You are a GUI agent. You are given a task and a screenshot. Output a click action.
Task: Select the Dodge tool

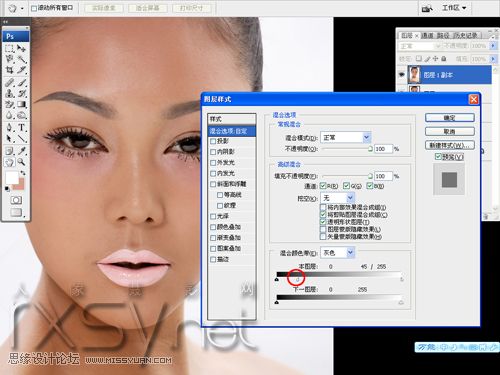[22, 115]
